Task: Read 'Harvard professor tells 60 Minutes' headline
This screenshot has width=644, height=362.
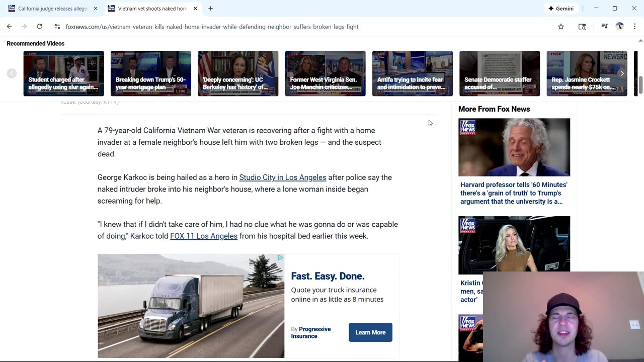Action: (x=514, y=193)
